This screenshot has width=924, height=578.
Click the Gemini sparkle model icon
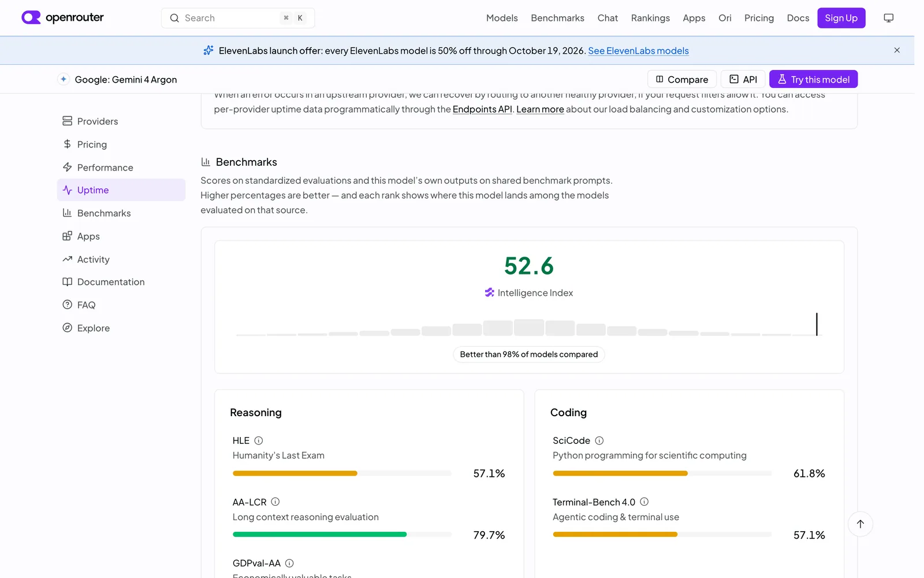point(64,79)
